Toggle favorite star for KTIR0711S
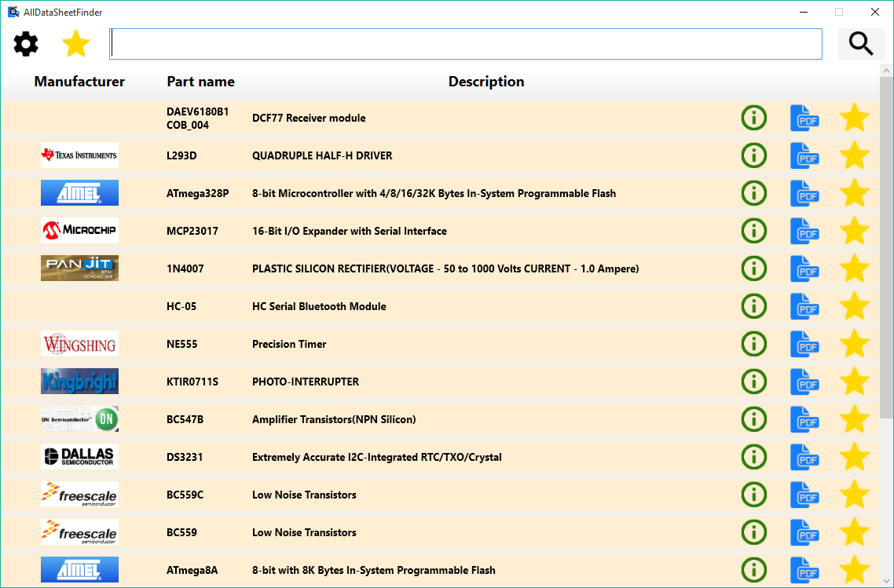Screen dimensions: 894x588 pyautogui.click(x=854, y=382)
